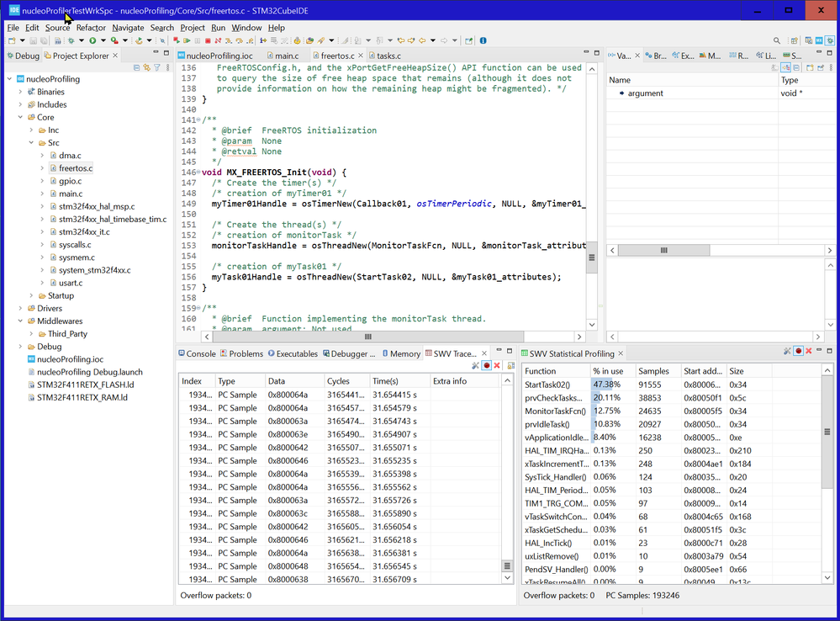
Task: Switch to tasks.c editor tab
Action: click(384, 56)
